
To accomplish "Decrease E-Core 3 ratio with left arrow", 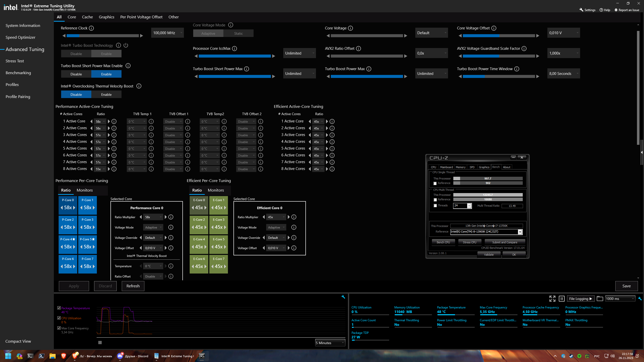I will (212, 227).
